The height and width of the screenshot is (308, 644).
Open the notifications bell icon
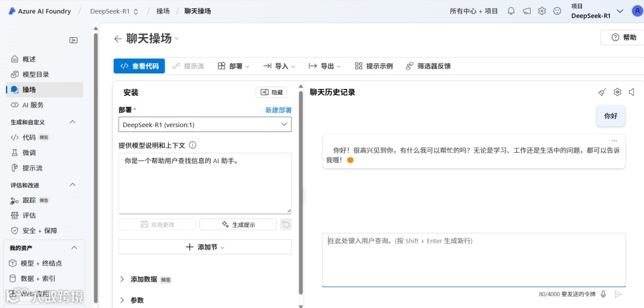(511, 11)
